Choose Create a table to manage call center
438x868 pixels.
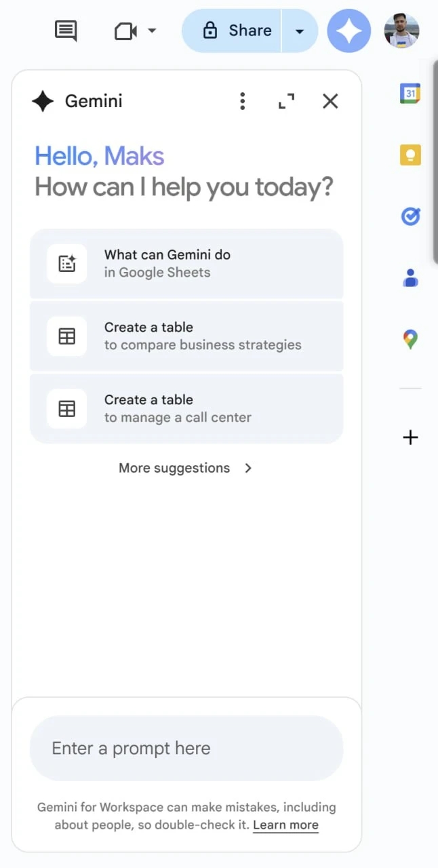(x=186, y=409)
